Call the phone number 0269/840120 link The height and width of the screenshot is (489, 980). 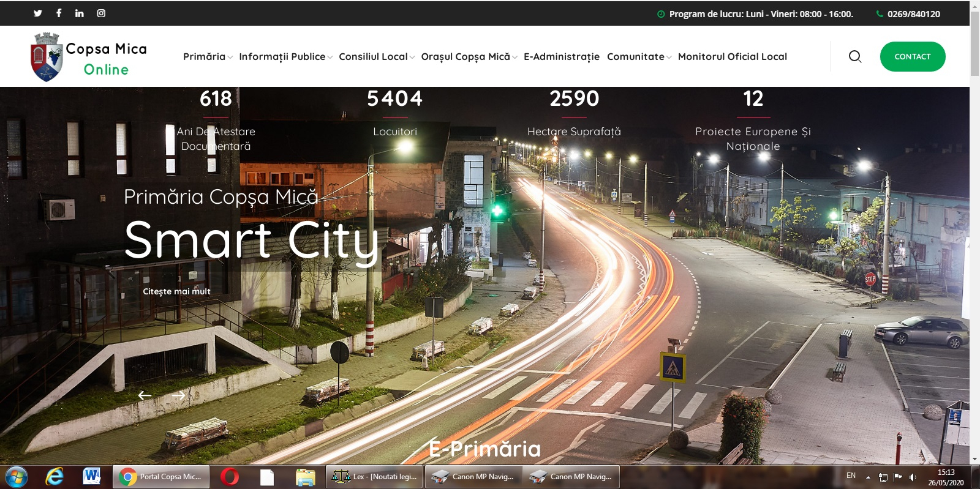coord(913,14)
